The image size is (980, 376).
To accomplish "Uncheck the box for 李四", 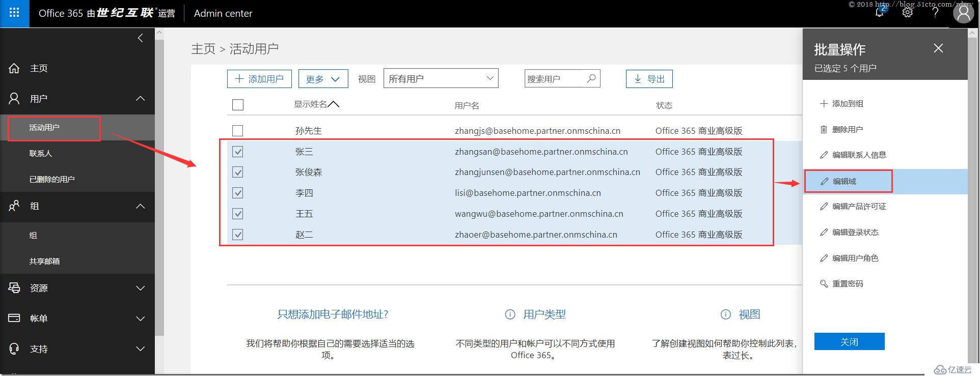I will click(238, 193).
